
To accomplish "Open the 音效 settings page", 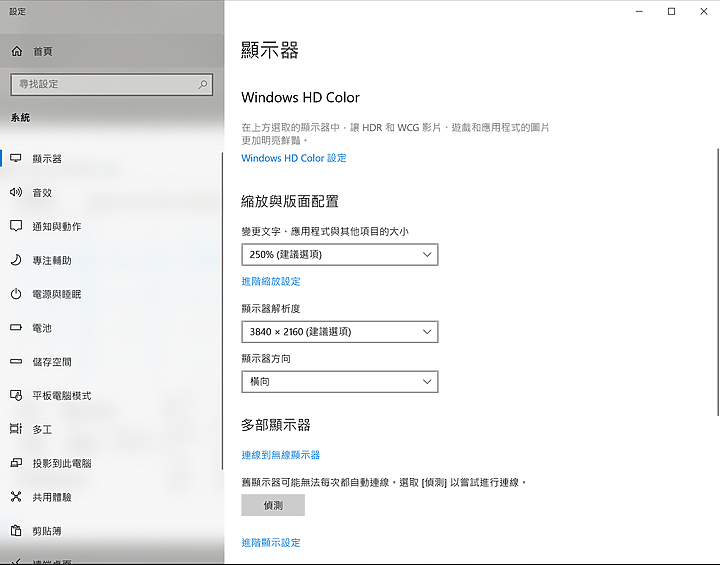I will coord(112,192).
